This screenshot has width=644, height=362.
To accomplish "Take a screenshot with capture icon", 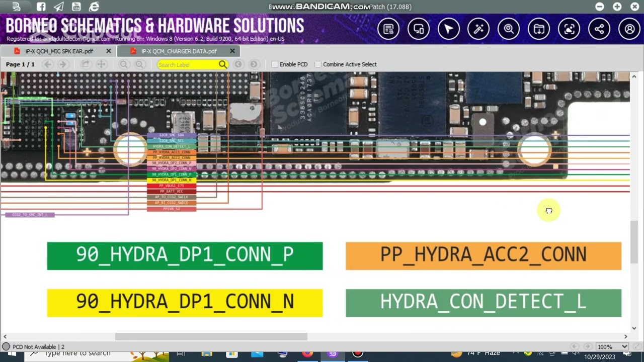I will tap(569, 29).
